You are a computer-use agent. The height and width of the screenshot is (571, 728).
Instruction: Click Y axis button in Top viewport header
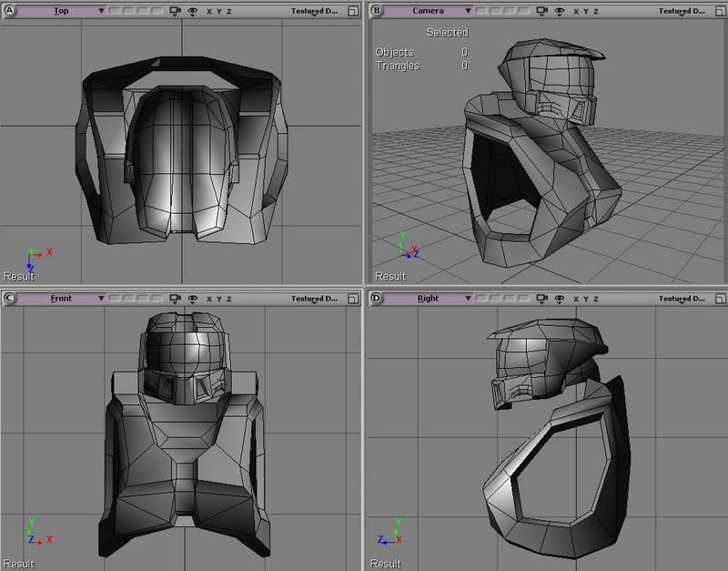[218, 11]
